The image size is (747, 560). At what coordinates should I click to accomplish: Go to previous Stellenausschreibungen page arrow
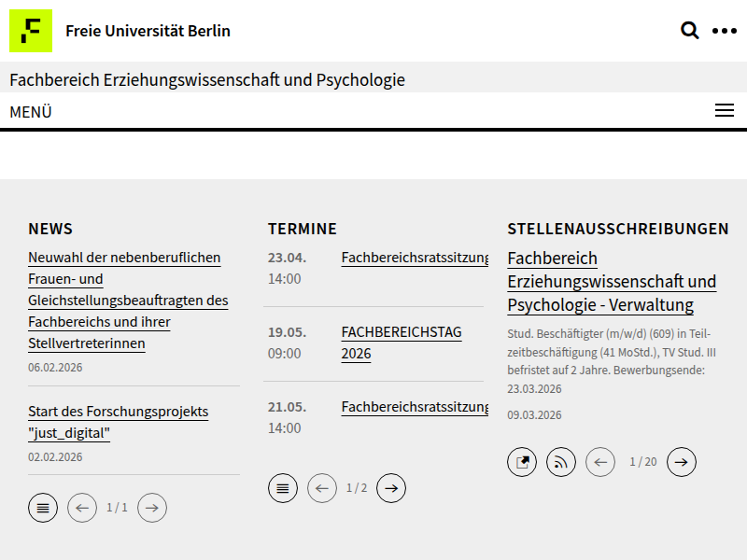(600, 462)
